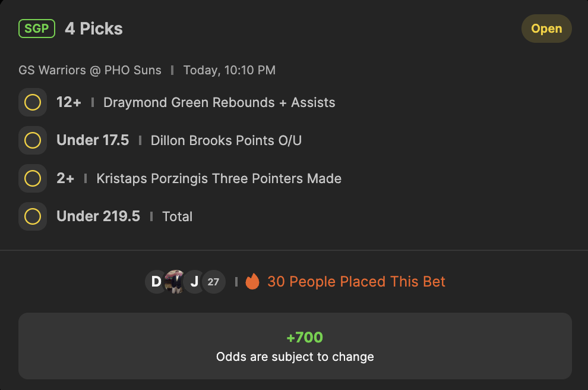The image size is (588, 390).
Task: Click the Today, 10:10 PM game time
Action: click(x=229, y=70)
